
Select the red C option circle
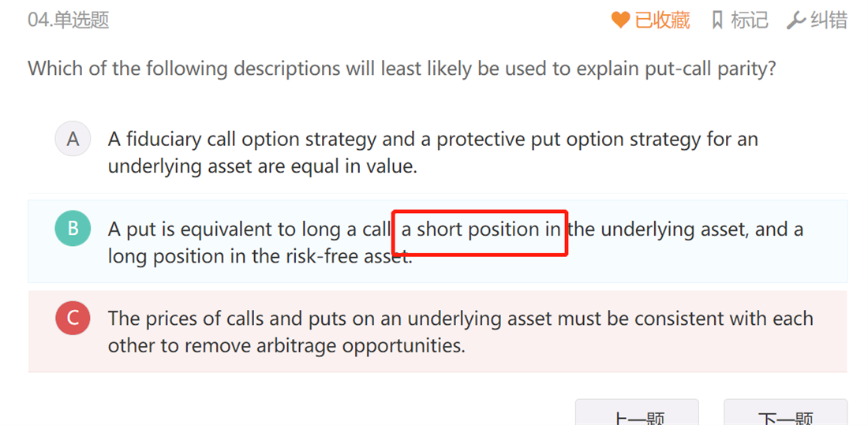pyautogui.click(x=73, y=319)
